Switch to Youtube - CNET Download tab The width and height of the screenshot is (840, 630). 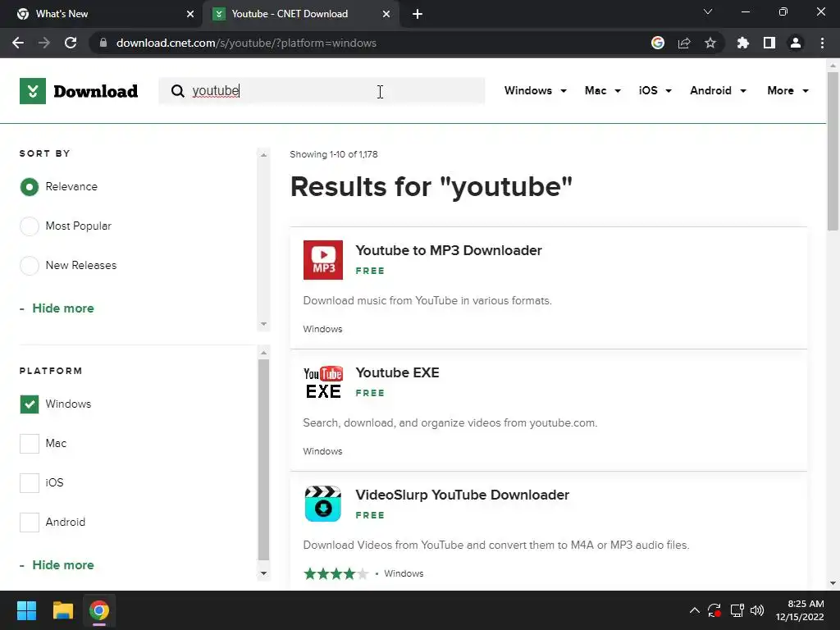(300, 14)
